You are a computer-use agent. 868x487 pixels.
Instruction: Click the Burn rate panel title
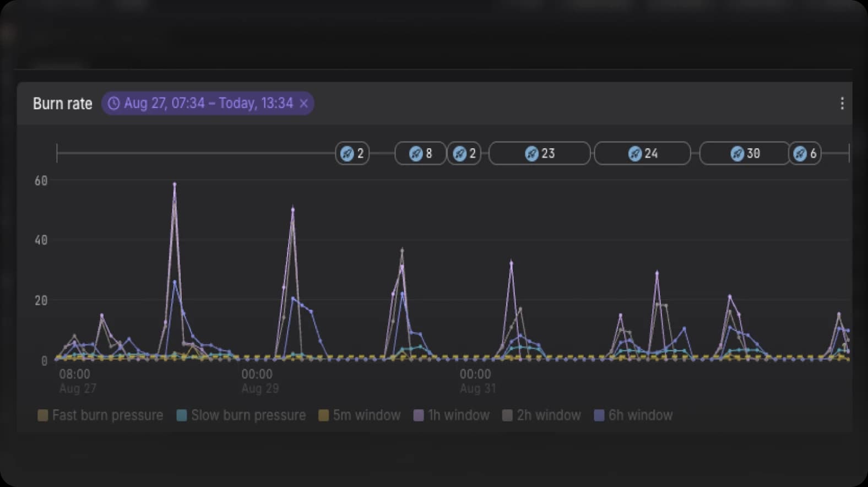pos(63,104)
